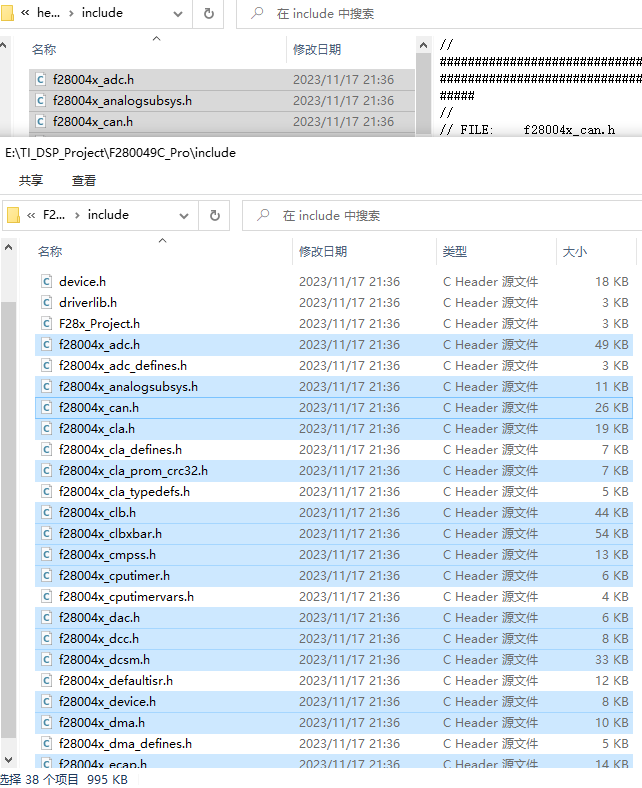This screenshot has height=788, width=642.
Task: Open the 共享 ribbon tab
Action: [31, 180]
